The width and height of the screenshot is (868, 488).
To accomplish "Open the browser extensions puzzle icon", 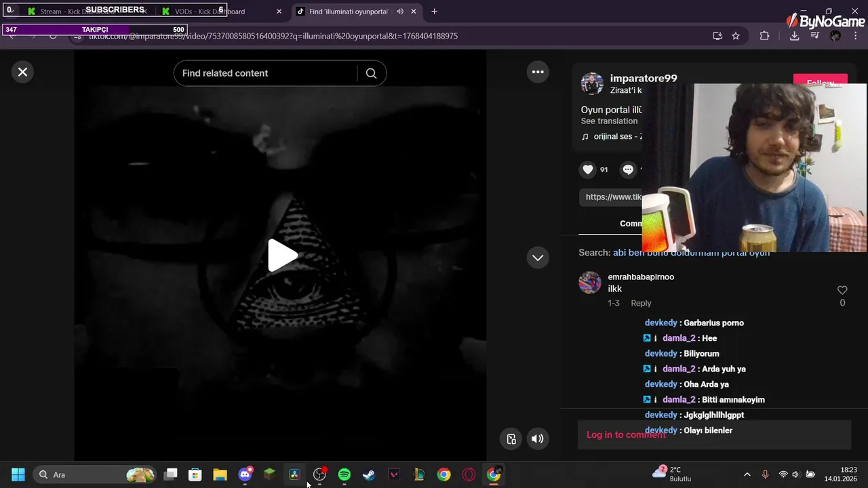I will pyautogui.click(x=764, y=36).
